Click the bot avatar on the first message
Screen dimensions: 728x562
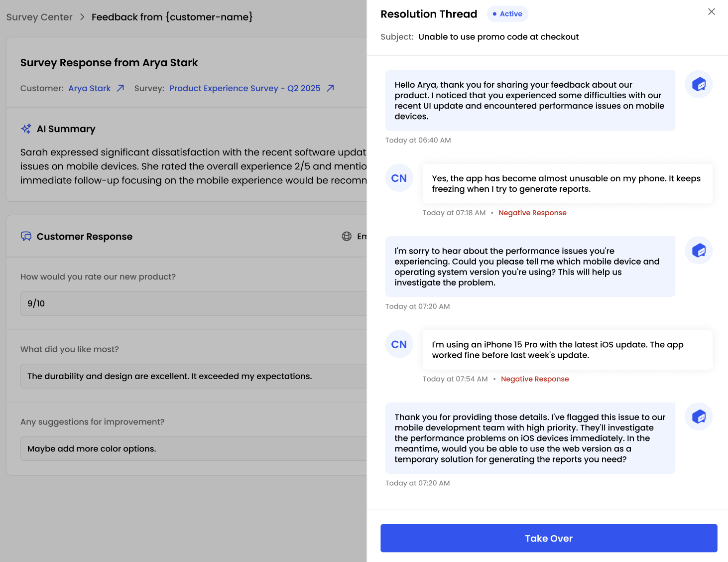[698, 84]
